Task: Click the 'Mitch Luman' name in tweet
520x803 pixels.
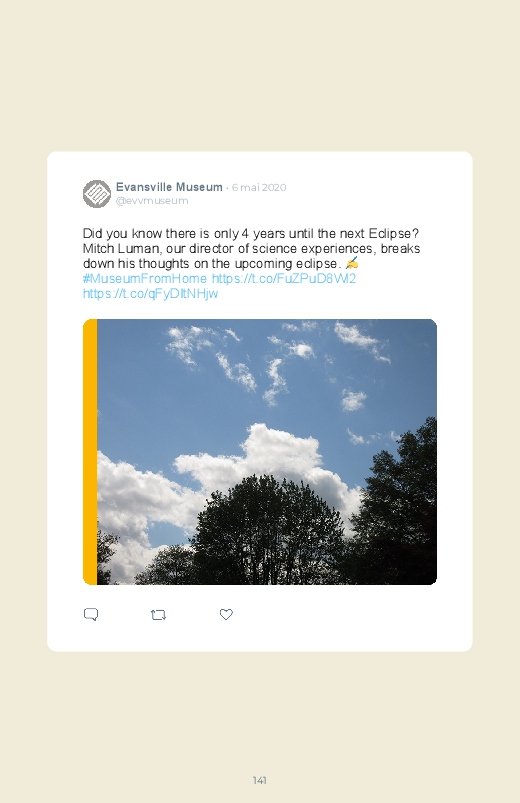Action: pos(120,249)
